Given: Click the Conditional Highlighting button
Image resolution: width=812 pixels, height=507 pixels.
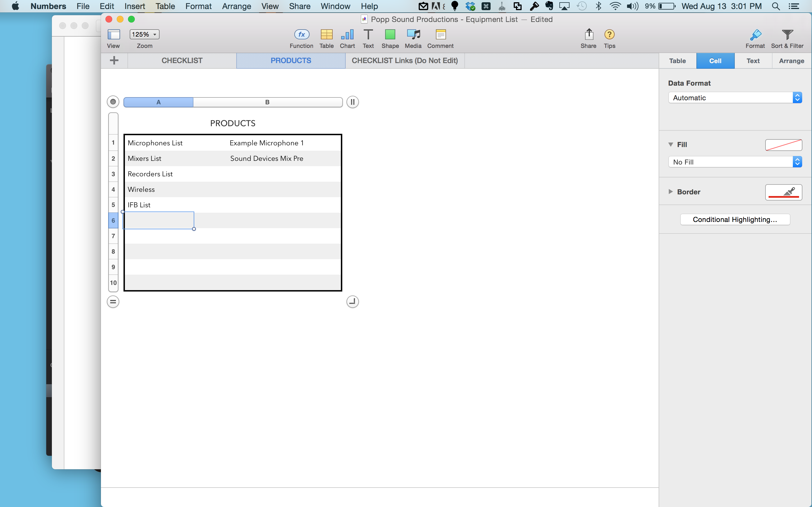Looking at the screenshot, I should 735,220.
